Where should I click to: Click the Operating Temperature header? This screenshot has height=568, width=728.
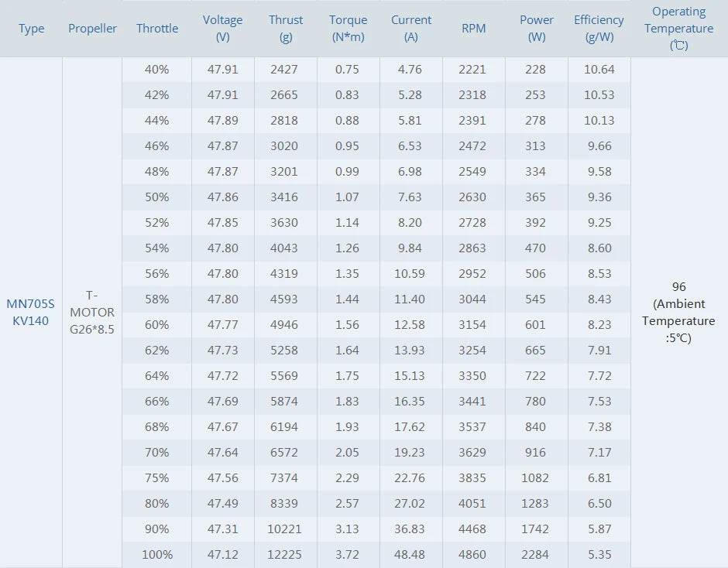(x=679, y=29)
